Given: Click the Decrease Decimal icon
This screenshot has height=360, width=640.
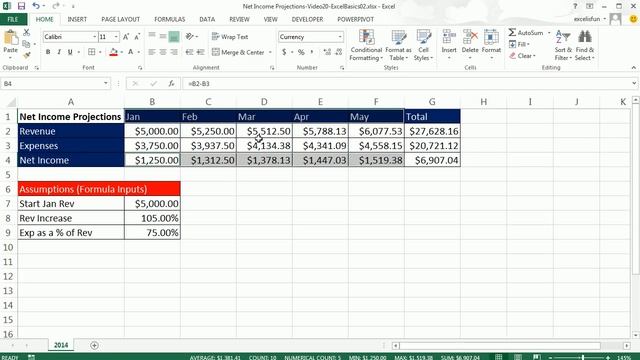Looking at the screenshot, I should [338, 52].
